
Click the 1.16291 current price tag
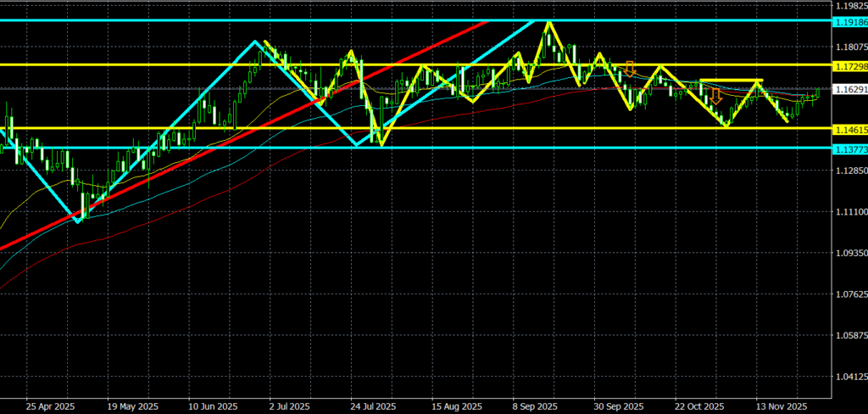pyautogui.click(x=849, y=89)
